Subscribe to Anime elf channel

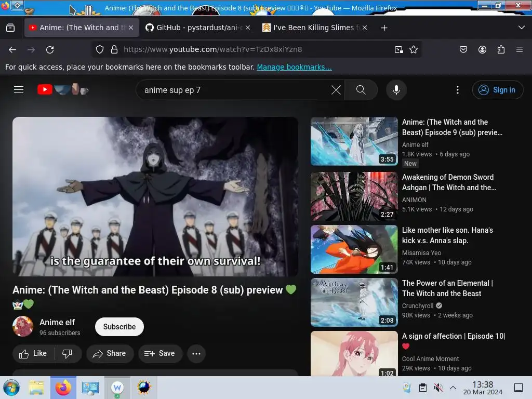point(119,327)
